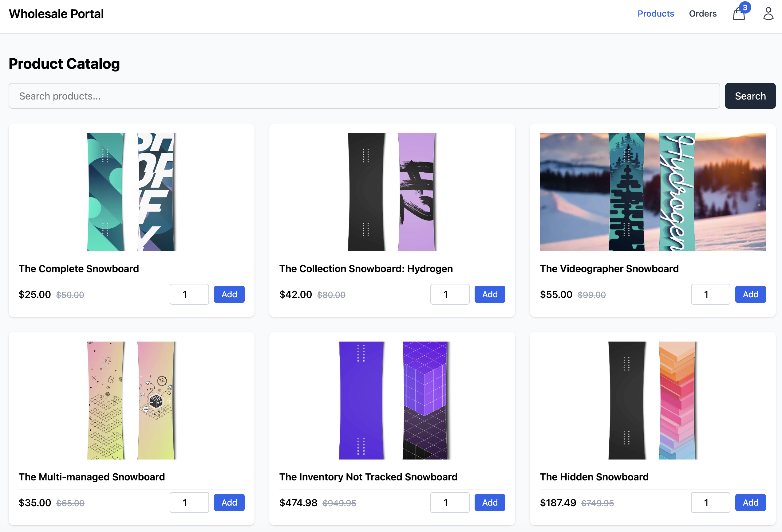Open The Hidden Snowboard product image
782x532 pixels.
(x=653, y=401)
